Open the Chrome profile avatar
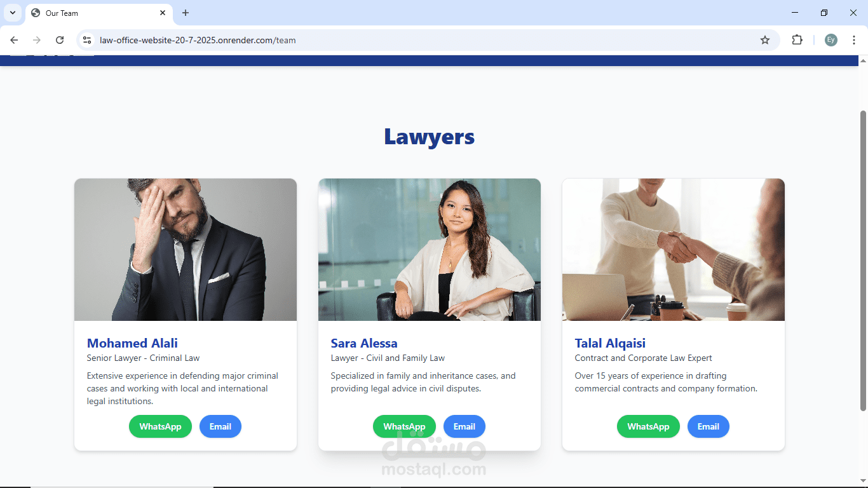 (x=831, y=40)
